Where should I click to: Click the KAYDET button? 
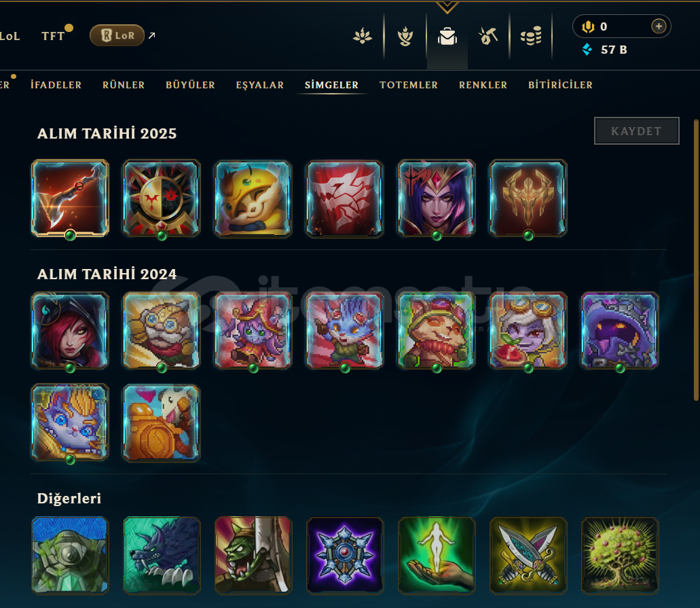point(637,131)
